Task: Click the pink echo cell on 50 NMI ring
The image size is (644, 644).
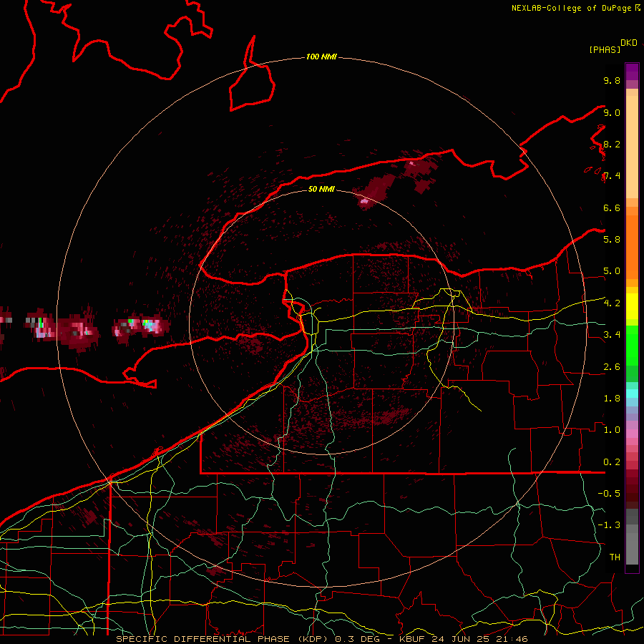Action: coord(364,201)
